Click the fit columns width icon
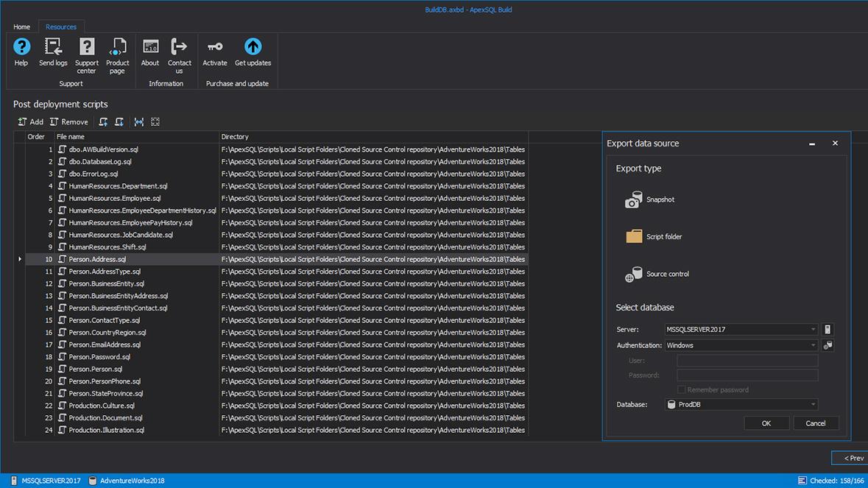The image size is (868, 488). point(139,122)
